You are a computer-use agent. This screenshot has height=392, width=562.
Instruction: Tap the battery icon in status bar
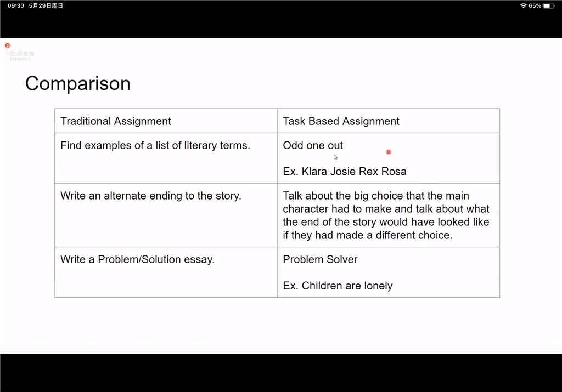click(x=548, y=5)
